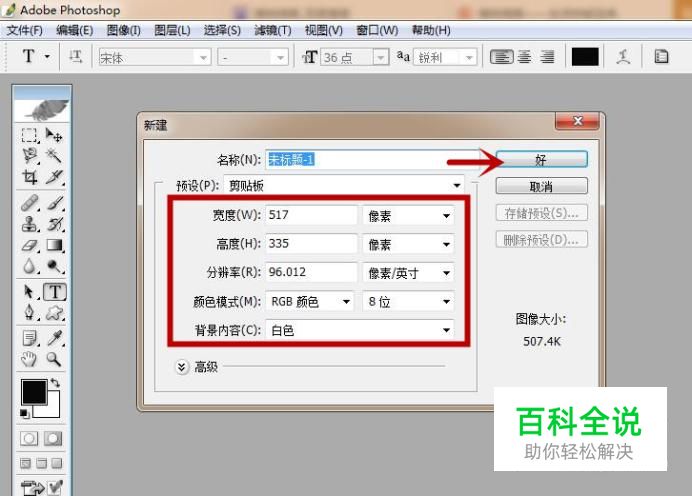Select the Path Selection tool
The height and width of the screenshot is (496, 692).
coord(29,292)
